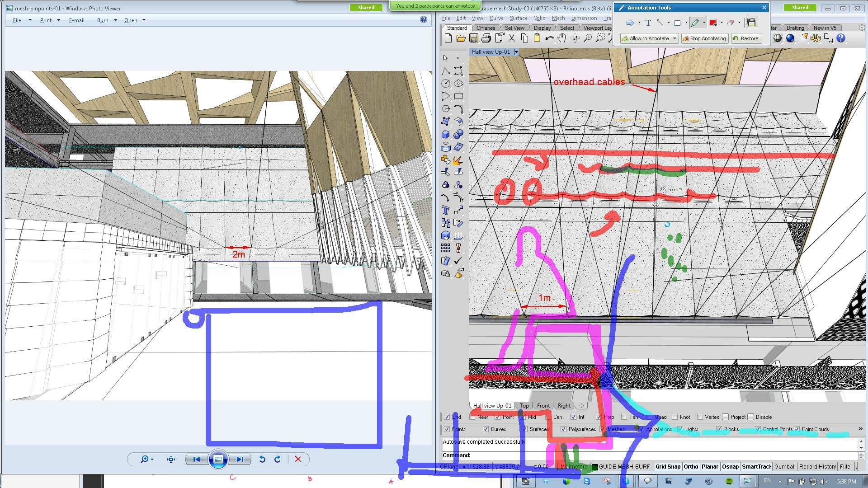Viewport: 868px width, 488px height.
Task: Select the Annotation arrow pointer tool
Action: click(x=630, y=23)
